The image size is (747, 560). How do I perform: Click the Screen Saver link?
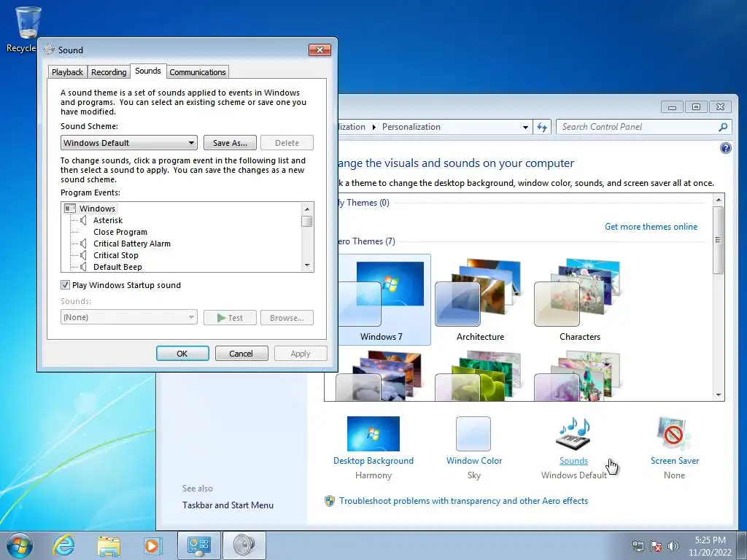(x=675, y=461)
